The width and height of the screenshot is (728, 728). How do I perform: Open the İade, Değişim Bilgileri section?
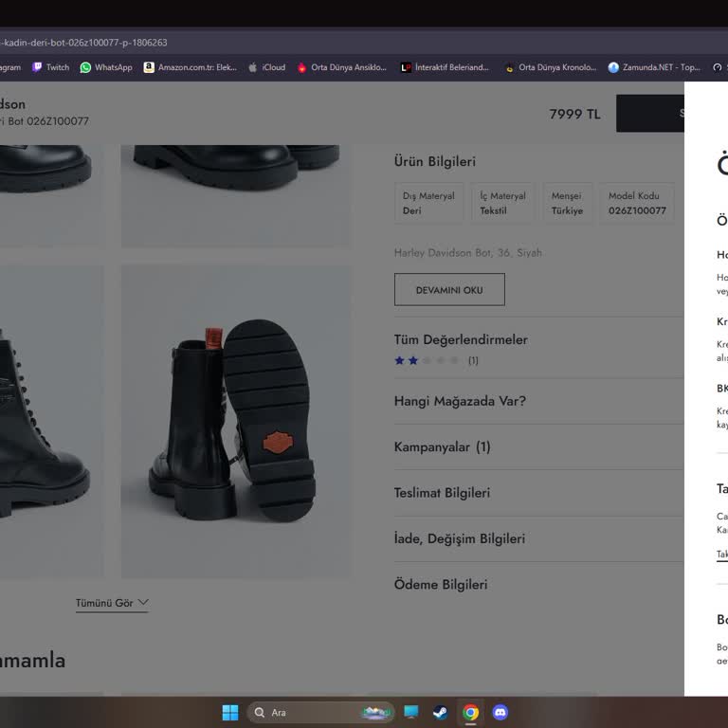coord(459,538)
